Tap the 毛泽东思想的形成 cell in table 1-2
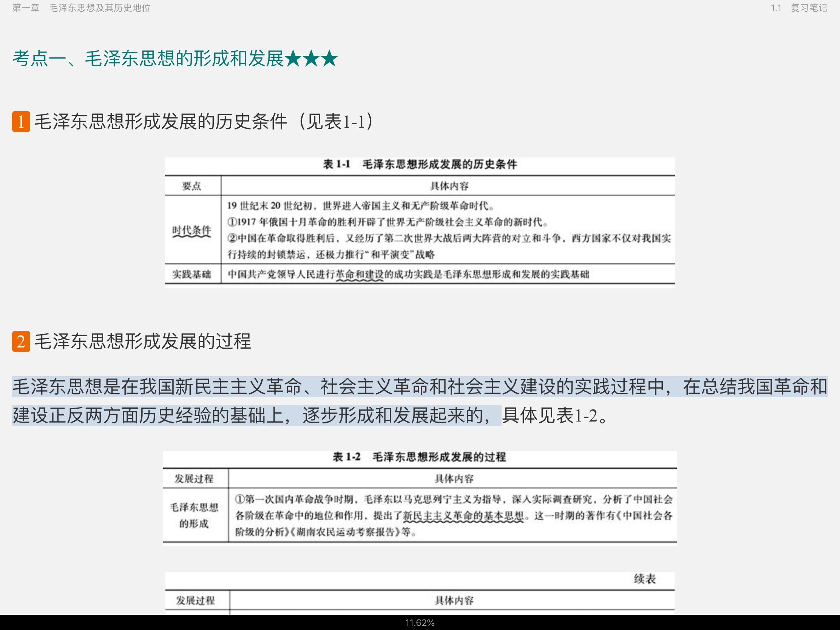Screen dimensions: 840x630 tap(194, 515)
